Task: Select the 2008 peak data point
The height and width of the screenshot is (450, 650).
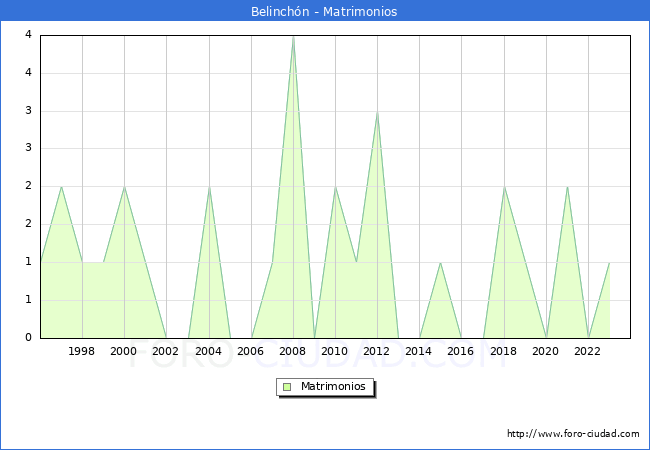Action: tap(293, 36)
